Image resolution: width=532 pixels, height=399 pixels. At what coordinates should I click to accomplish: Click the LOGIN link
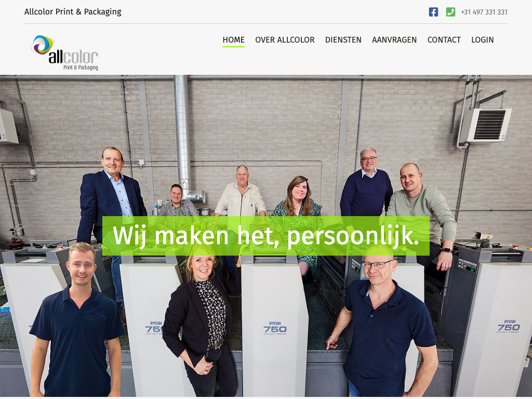coord(483,39)
